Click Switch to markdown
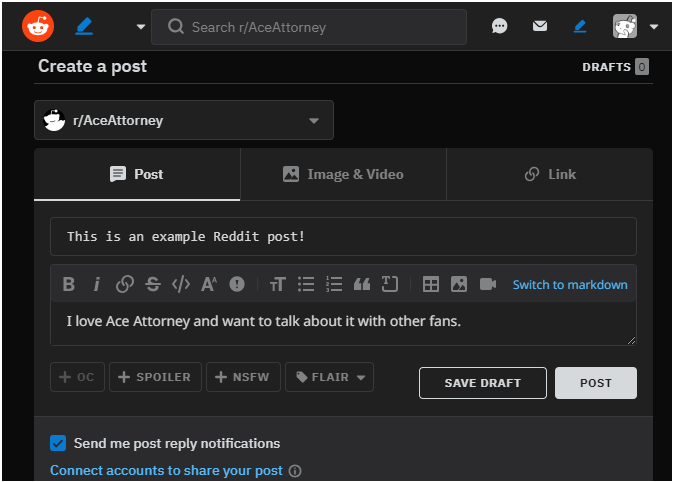This screenshot has width=678, height=482. coord(570,285)
